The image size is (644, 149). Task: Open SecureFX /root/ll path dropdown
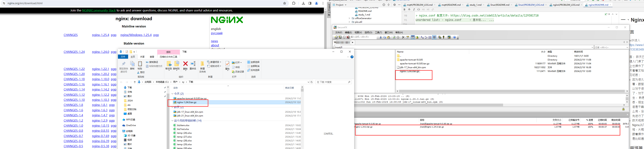click(592, 47)
